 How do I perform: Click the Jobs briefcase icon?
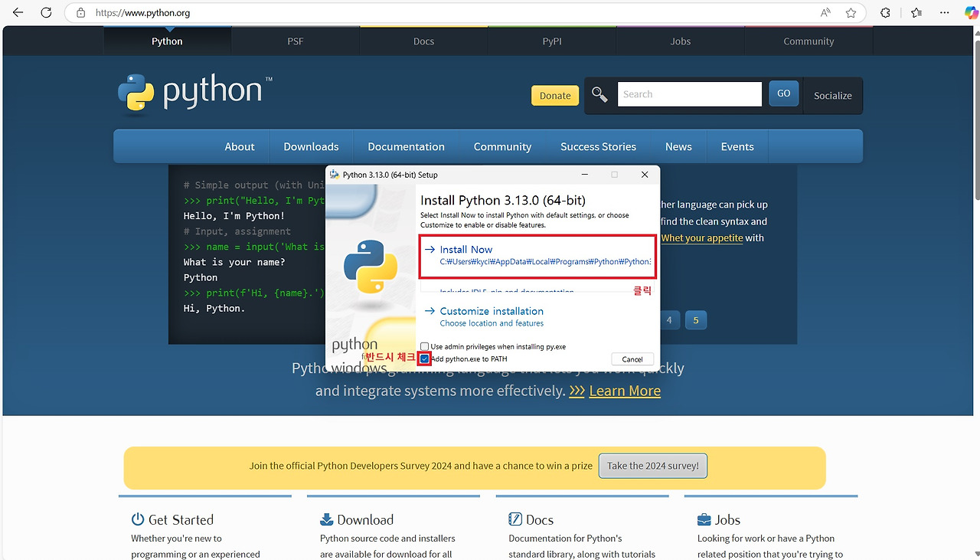(704, 519)
